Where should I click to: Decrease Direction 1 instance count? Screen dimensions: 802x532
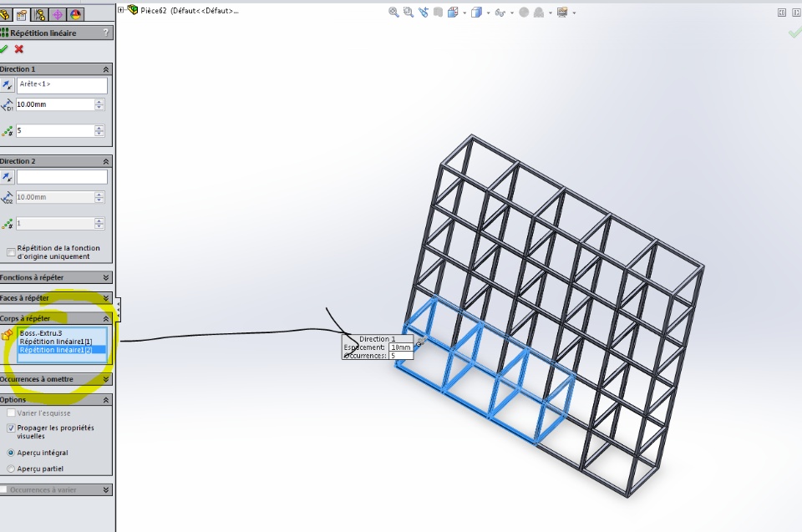[x=99, y=134]
